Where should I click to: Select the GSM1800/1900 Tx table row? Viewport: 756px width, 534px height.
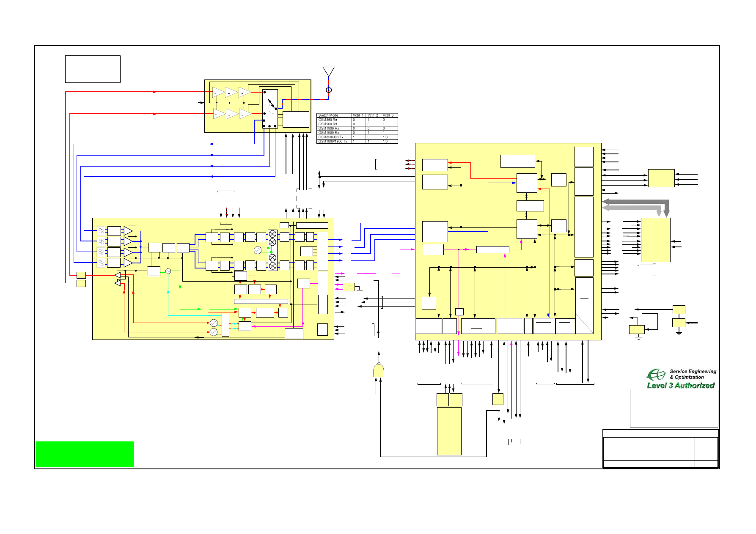click(x=357, y=141)
